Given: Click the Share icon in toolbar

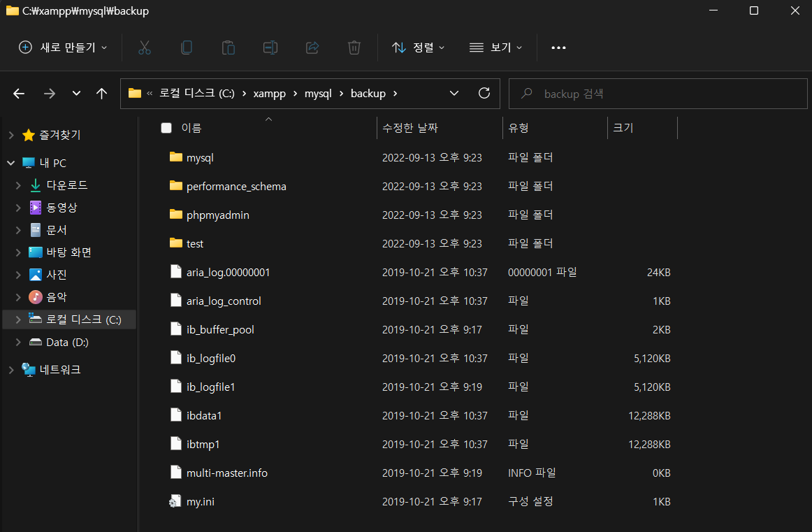Looking at the screenshot, I should tap(312, 48).
